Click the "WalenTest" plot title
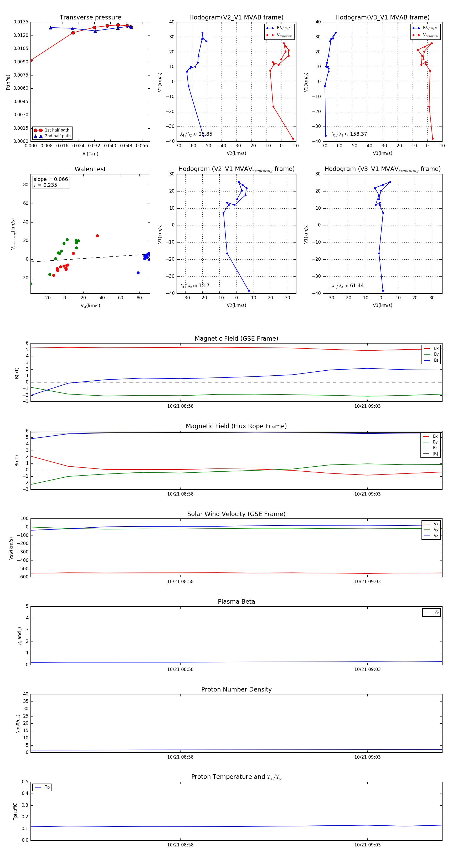This screenshot has width=473, height=868. tap(90, 169)
